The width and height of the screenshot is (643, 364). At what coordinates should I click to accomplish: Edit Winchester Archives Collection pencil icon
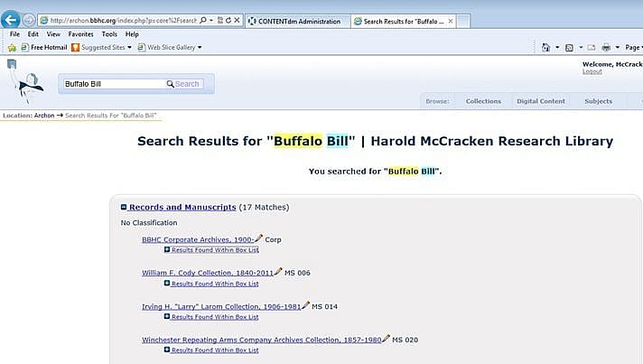coord(387,338)
